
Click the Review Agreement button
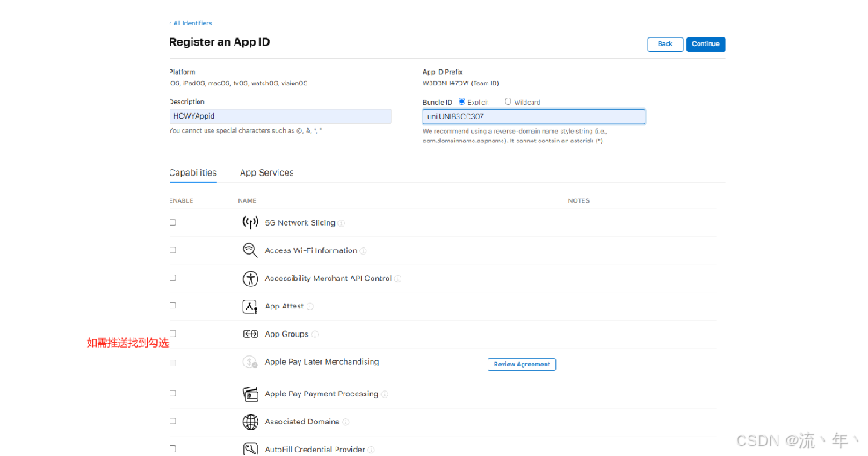click(522, 364)
